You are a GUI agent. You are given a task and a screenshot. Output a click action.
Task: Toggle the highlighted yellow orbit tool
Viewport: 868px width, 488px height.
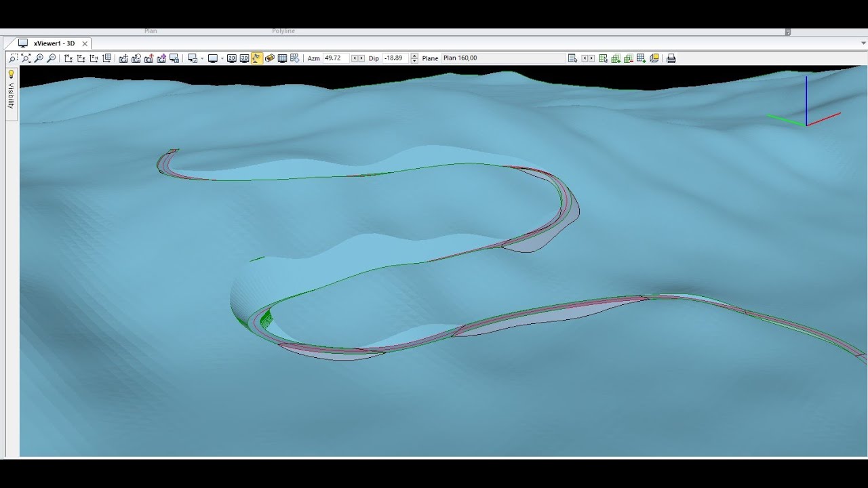click(x=256, y=58)
